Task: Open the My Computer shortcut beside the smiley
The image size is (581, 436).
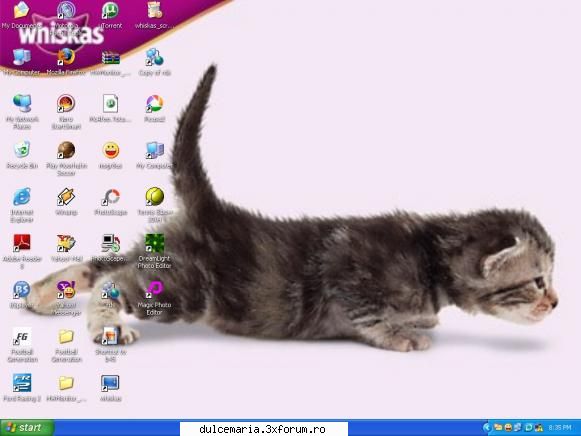Action: point(155,150)
